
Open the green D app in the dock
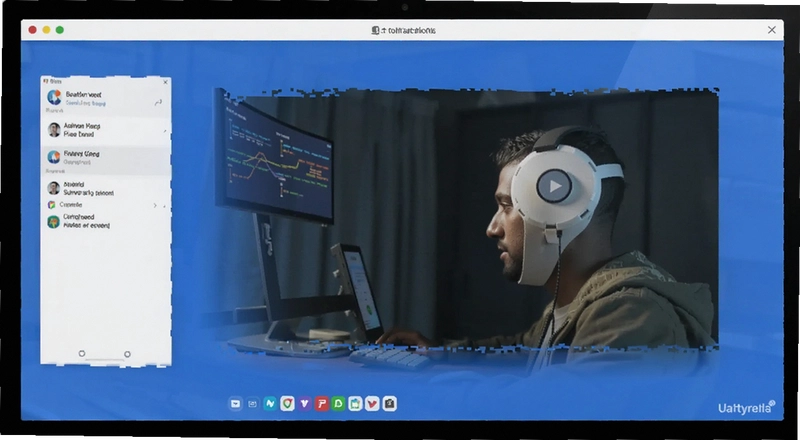(338, 404)
